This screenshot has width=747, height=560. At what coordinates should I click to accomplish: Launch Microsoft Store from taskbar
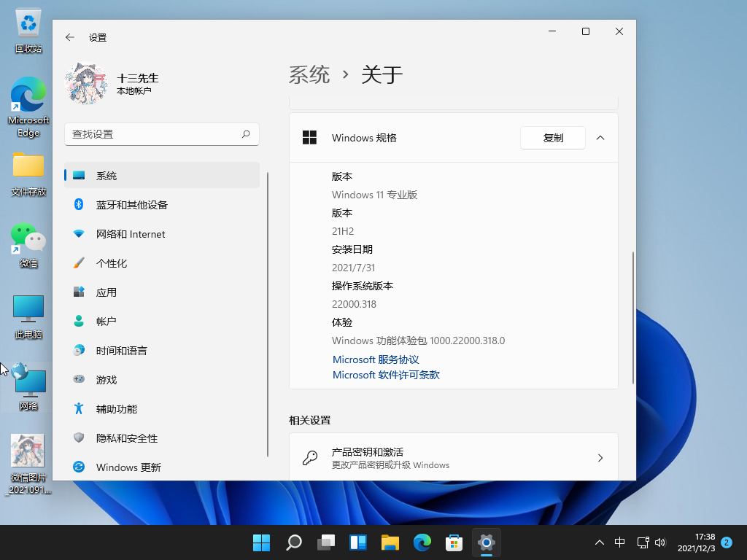(454, 542)
